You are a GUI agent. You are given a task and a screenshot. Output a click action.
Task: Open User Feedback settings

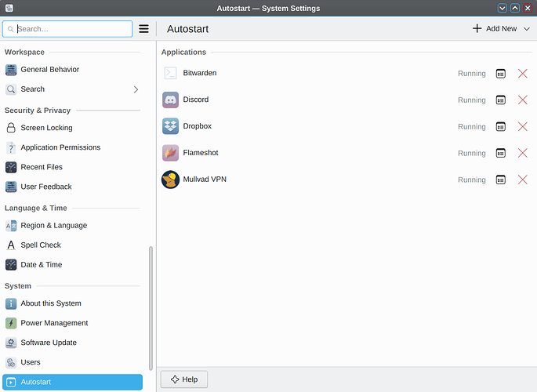coord(72,187)
